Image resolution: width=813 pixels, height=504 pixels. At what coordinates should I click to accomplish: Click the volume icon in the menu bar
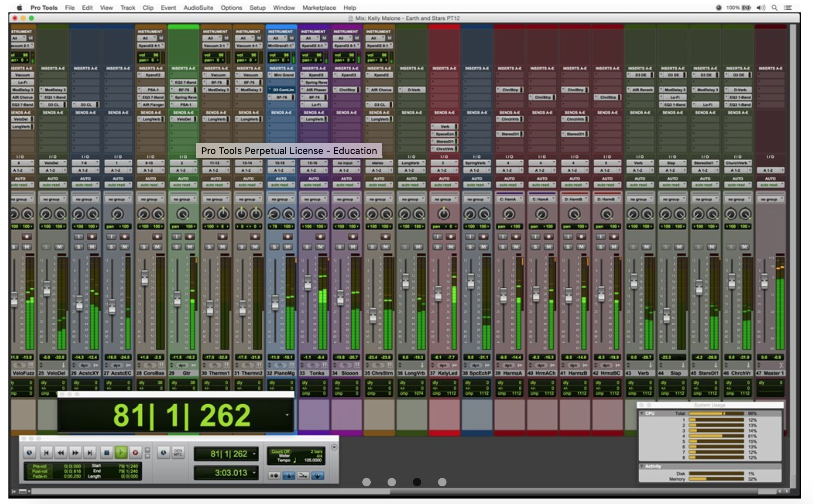click(x=761, y=8)
